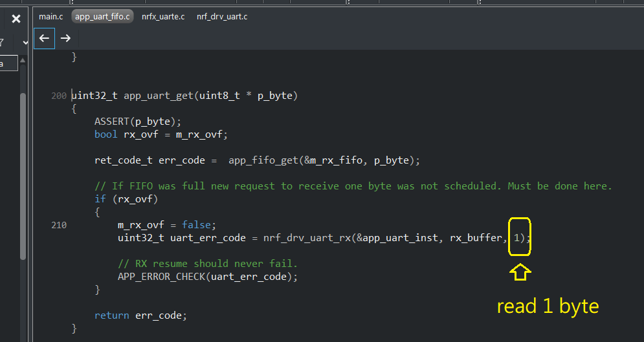Click the yellow-highlighted 1 argument
This screenshot has height=342, width=644.
[517, 238]
